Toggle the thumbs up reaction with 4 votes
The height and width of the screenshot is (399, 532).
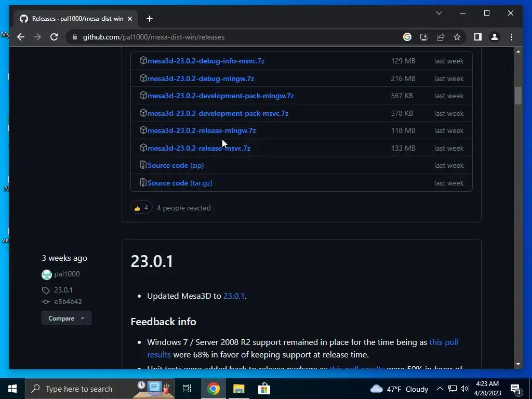141,208
